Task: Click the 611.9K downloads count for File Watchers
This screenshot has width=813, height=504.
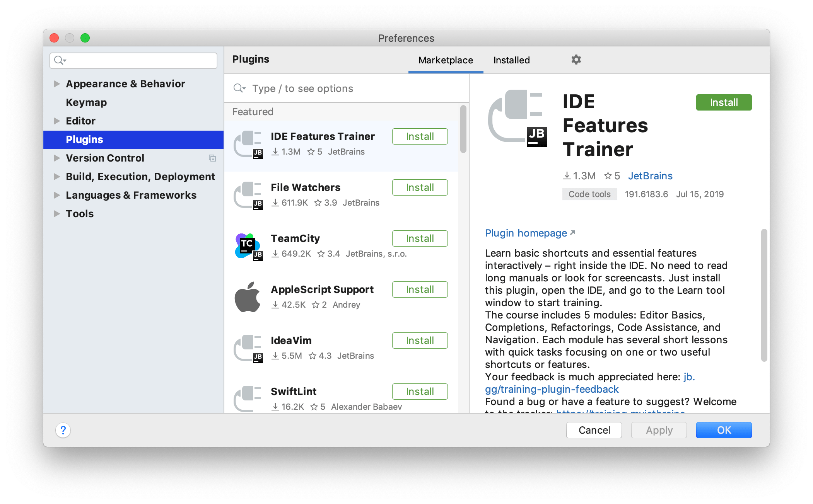Action: pos(290,203)
